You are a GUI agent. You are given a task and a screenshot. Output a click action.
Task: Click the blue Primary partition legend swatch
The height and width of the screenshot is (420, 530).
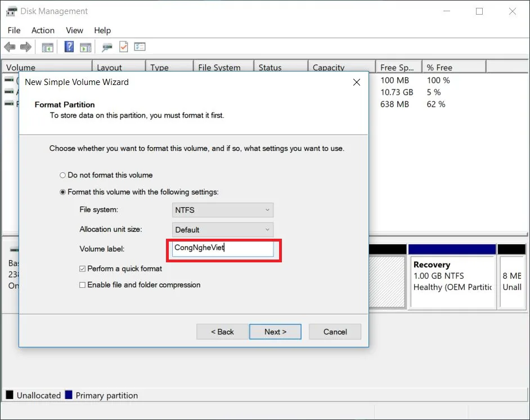pos(69,395)
